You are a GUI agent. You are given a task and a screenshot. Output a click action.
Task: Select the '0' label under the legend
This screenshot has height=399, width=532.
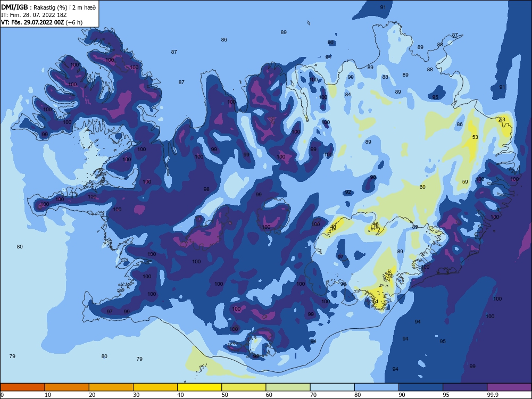[2, 395]
